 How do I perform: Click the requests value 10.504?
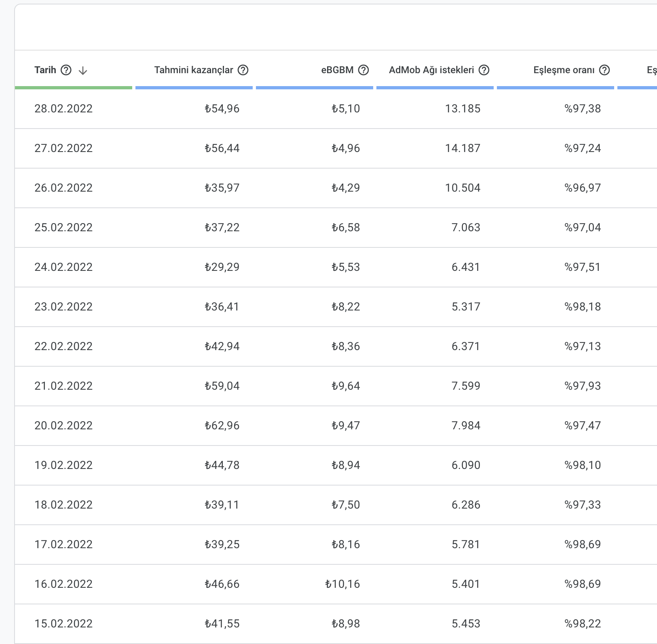point(463,188)
